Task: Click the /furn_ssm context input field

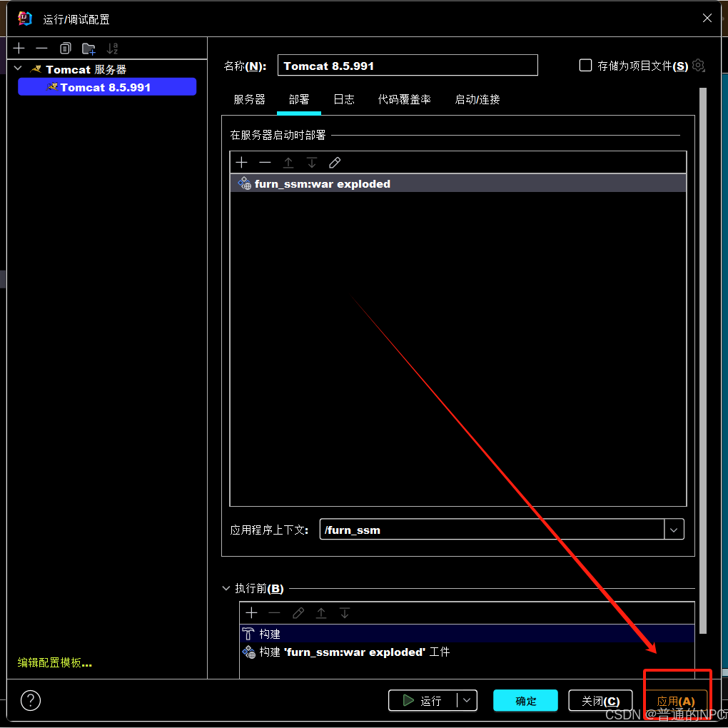Action: coord(492,530)
